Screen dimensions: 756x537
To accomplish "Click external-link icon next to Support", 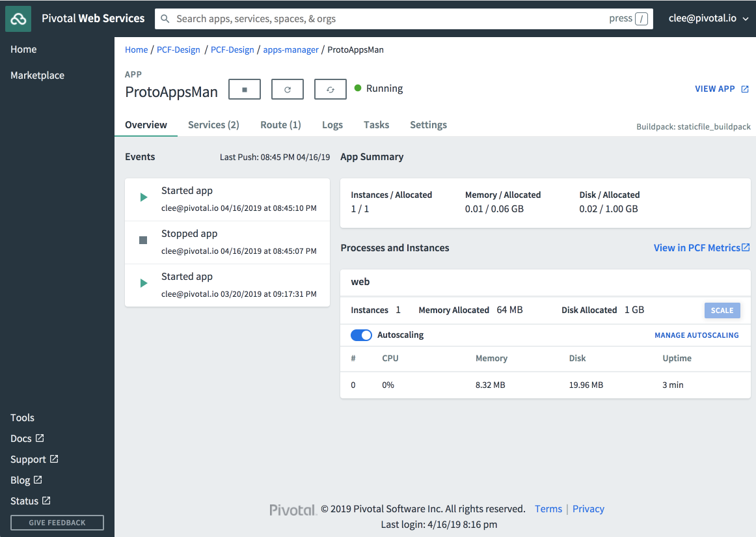I will (54, 459).
